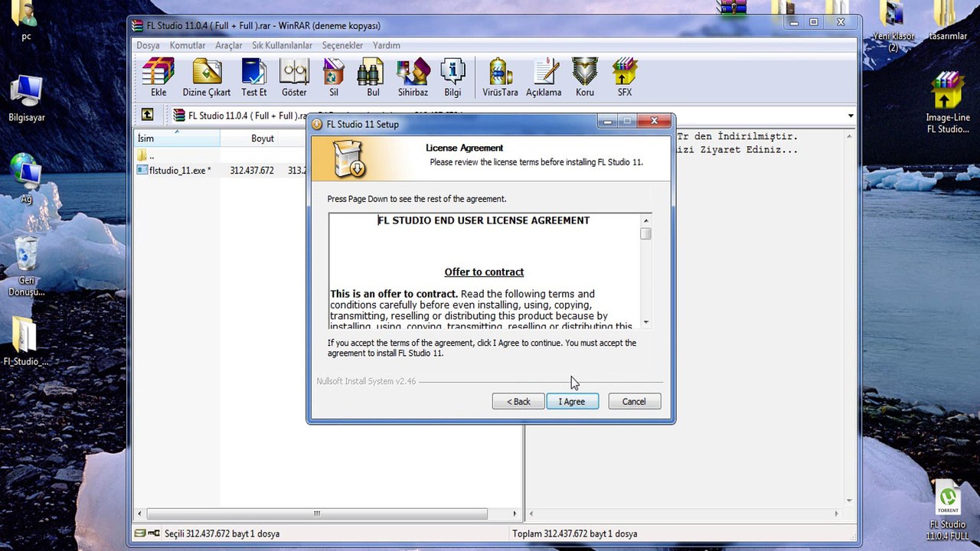The width and height of the screenshot is (980, 551).
Task: Expand the WinRAR address path dropdown
Action: [851, 116]
